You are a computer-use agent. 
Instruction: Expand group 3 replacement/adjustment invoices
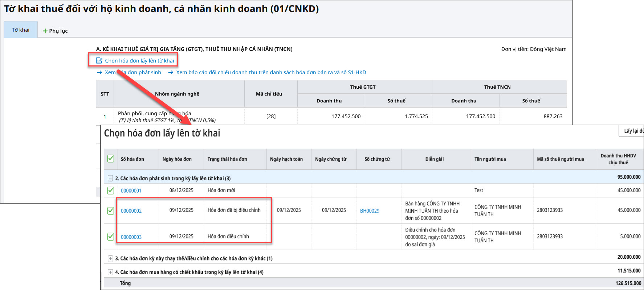point(110,258)
